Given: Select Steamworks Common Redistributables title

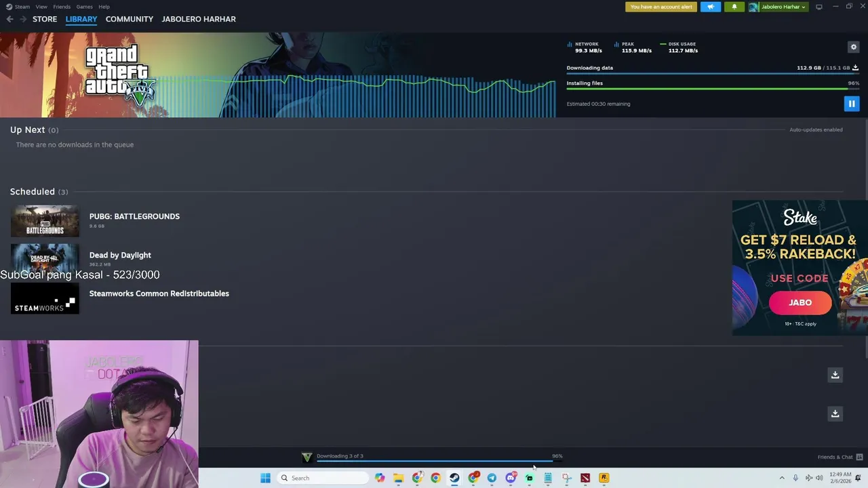Looking at the screenshot, I should tap(159, 293).
